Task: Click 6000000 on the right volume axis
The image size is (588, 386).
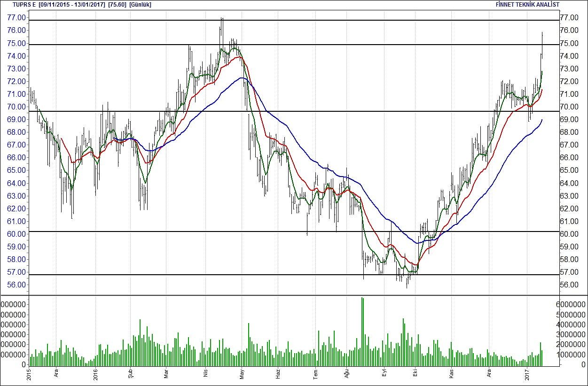Action: pyautogui.click(x=571, y=304)
